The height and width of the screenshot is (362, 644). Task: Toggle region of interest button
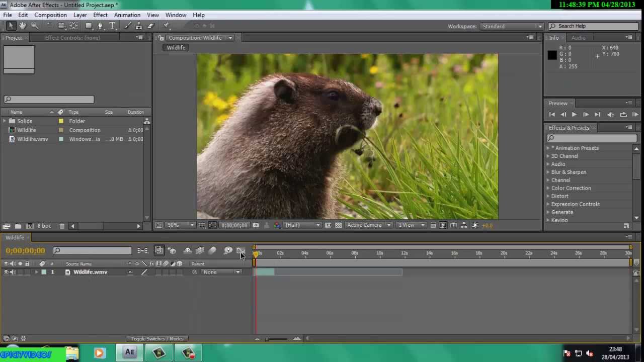pyautogui.click(x=328, y=225)
